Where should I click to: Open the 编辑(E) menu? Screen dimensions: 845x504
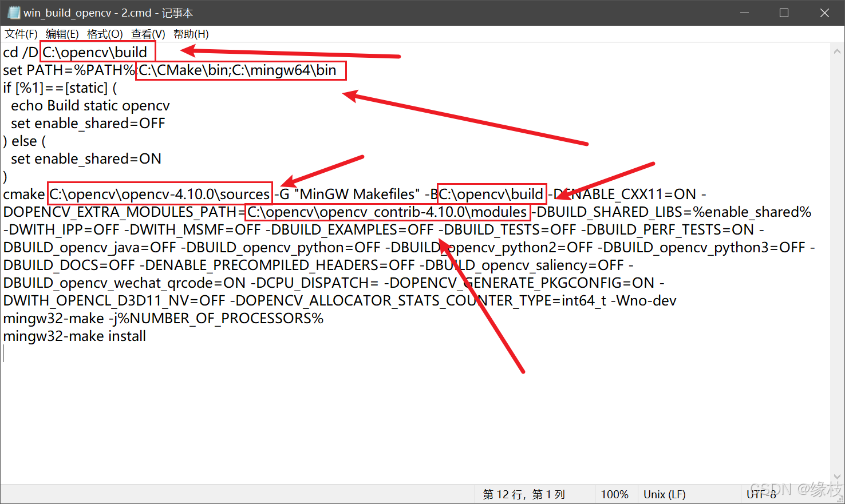62,34
